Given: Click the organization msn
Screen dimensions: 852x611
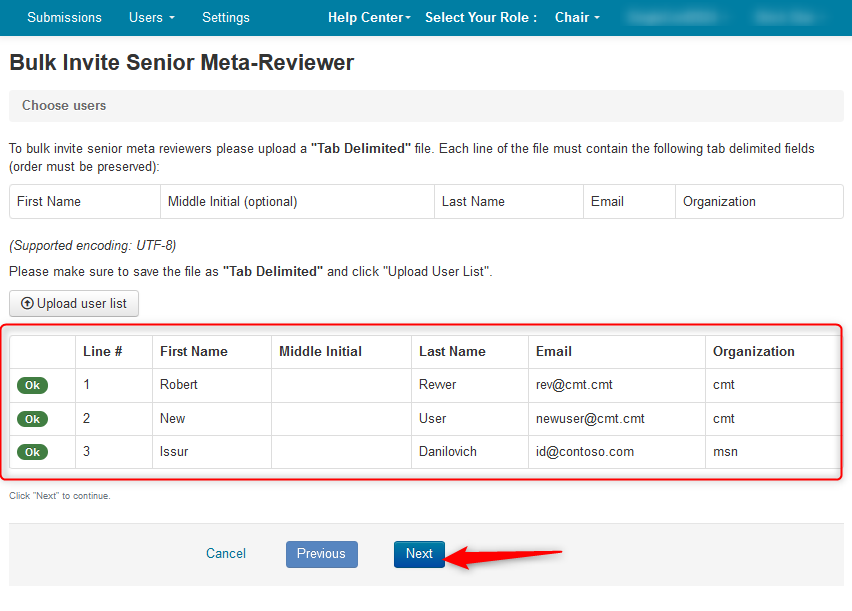Looking at the screenshot, I should click(725, 452).
